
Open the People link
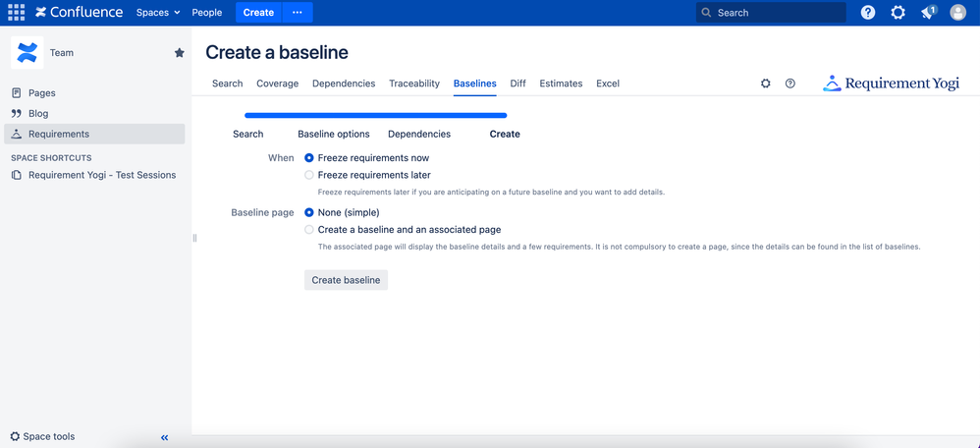(207, 13)
